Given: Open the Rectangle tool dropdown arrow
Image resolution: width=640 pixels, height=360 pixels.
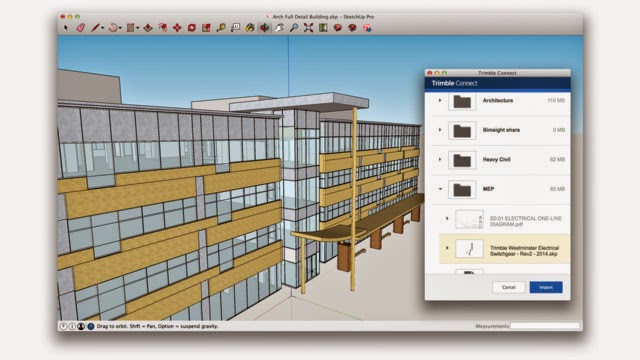Looking at the screenshot, I should pyautogui.click(x=138, y=28).
